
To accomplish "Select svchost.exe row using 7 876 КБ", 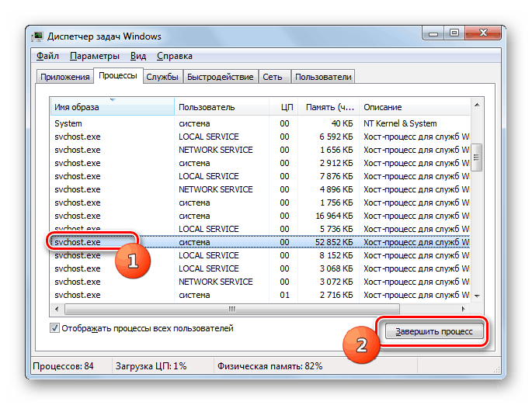I will [260, 176].
